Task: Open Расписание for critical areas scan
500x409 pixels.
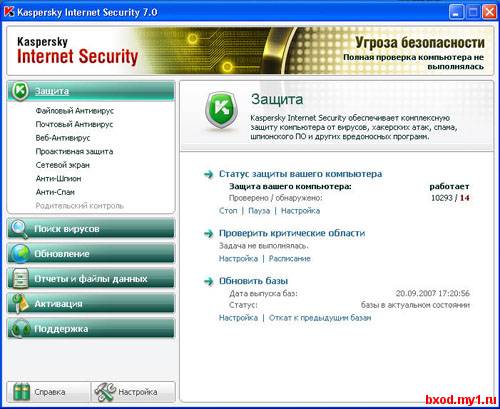Action: coord(290,258)
